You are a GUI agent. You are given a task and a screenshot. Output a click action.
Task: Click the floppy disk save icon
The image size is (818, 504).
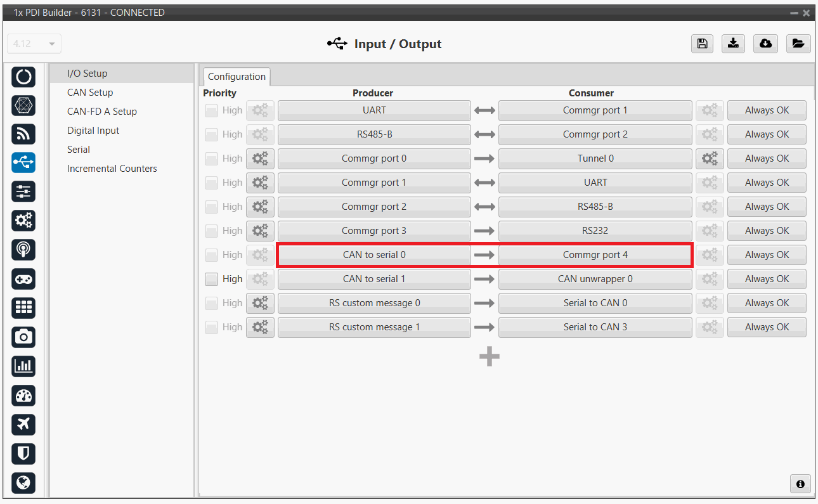click(702, 43)
